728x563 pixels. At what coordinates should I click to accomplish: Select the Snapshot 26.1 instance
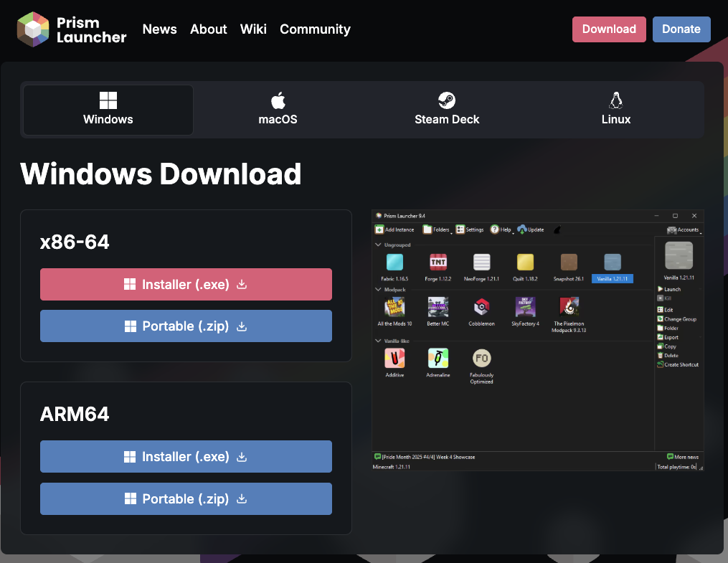click(x=569, y=268)
